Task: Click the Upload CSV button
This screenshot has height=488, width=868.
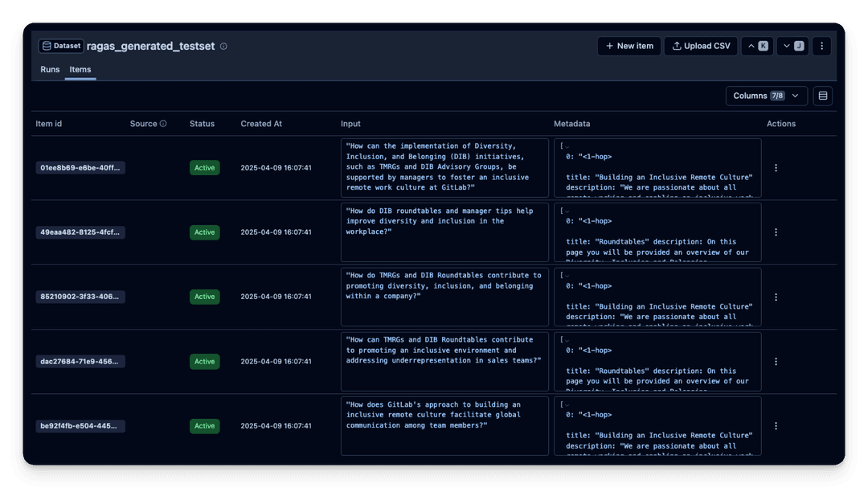Action: click(x=701, y=46)
